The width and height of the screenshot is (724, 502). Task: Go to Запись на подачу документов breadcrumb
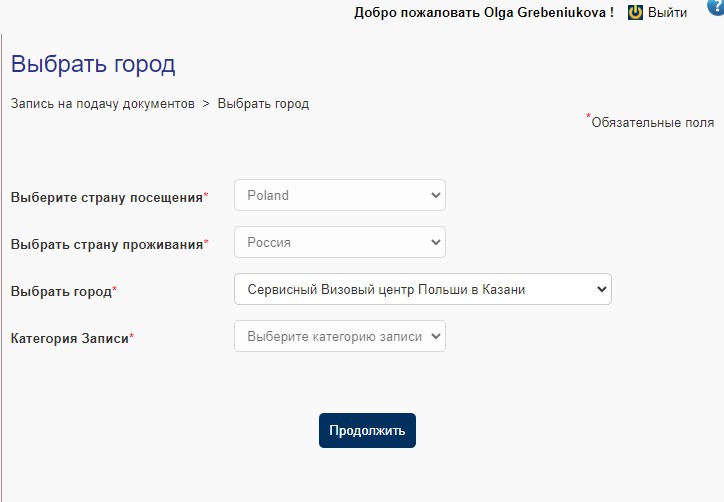pos(103,104)
